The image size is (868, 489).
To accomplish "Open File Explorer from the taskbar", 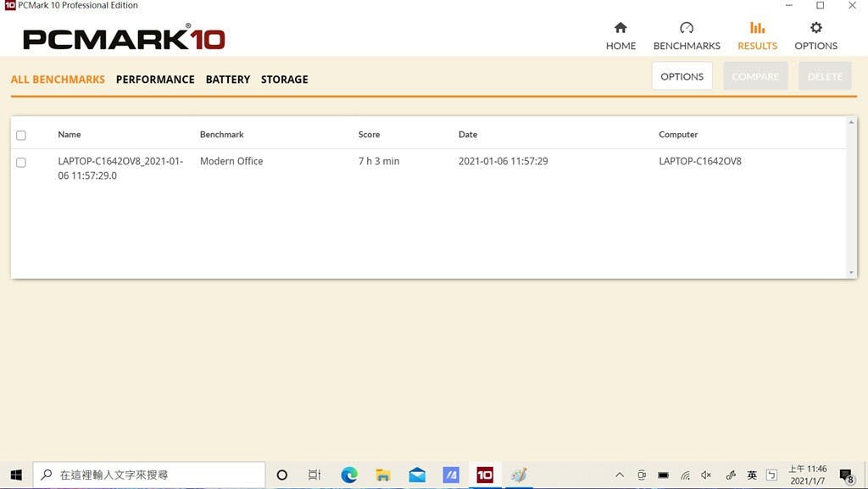I will click(383, 475).
